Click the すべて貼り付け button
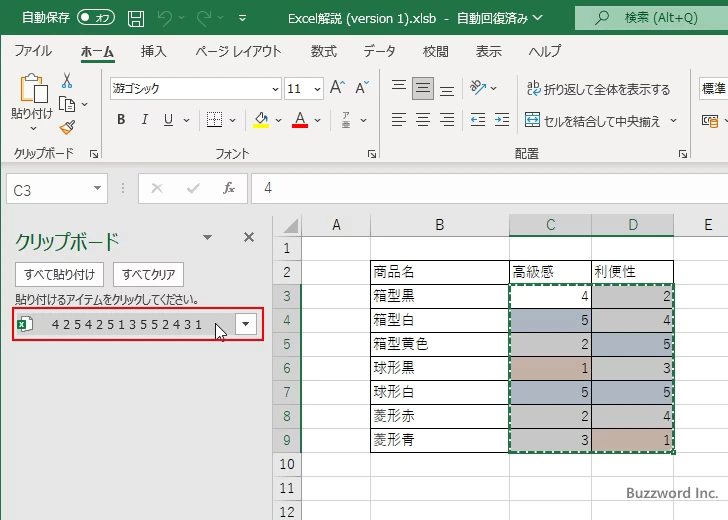The image size is (728, 520). click(x=59, y=274)
